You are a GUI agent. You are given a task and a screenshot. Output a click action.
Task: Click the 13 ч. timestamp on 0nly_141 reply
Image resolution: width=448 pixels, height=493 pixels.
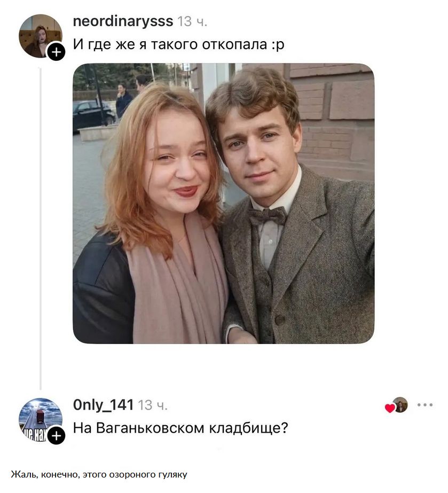(x=153, y=405)
